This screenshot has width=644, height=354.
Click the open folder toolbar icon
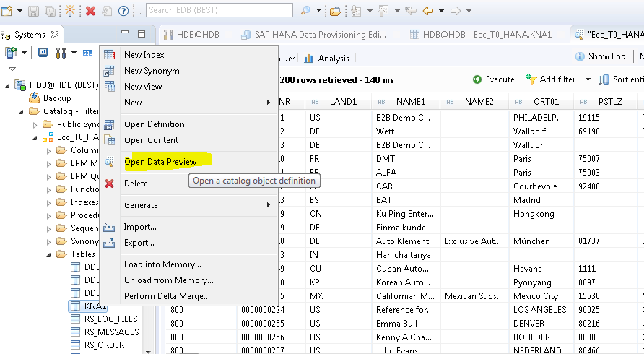click(x=336, y=11)
